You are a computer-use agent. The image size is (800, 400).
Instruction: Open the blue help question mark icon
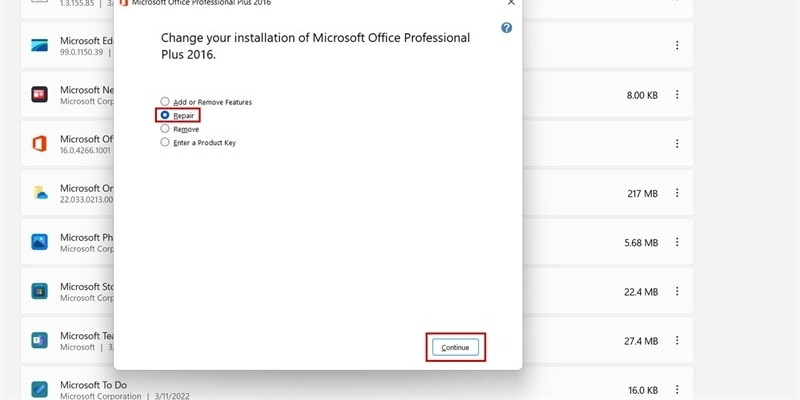pos(506,28)
